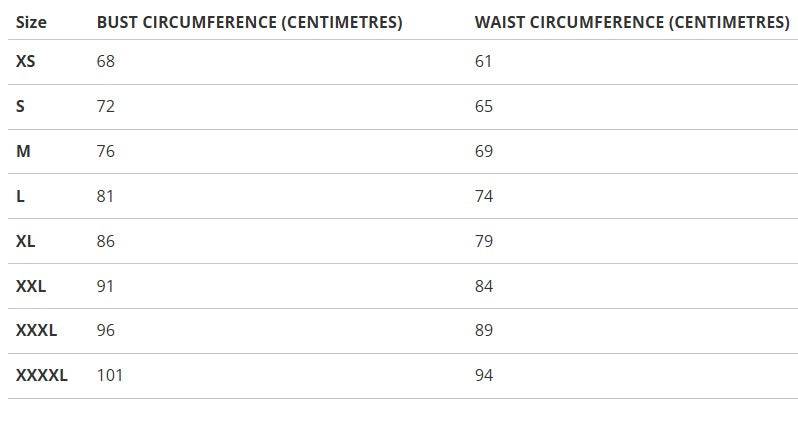Click the L size row label

tap(21, 196)
